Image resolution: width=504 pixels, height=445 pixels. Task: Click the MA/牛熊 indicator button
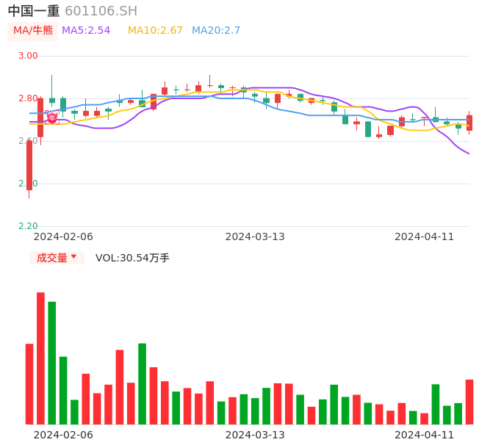[33, 31]
